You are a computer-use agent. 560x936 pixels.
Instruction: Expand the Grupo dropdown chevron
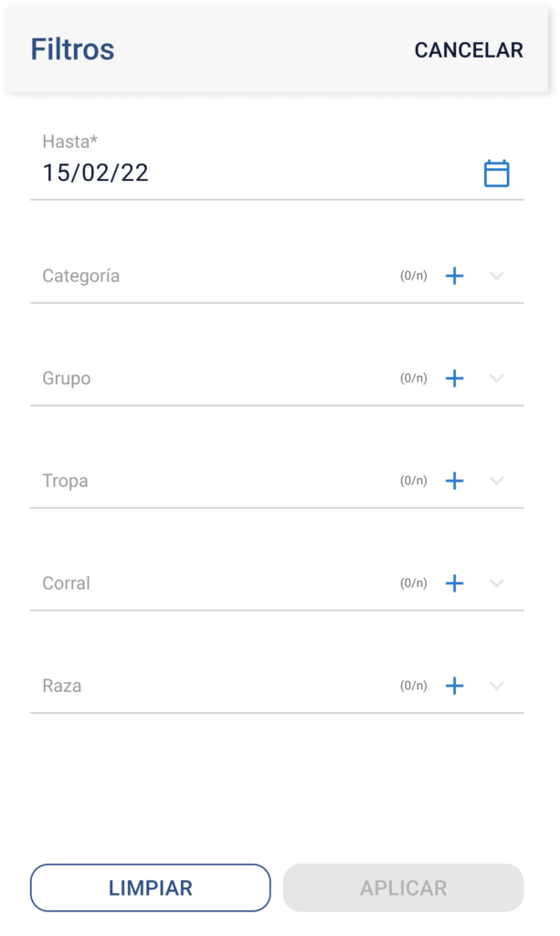[497, 378]
